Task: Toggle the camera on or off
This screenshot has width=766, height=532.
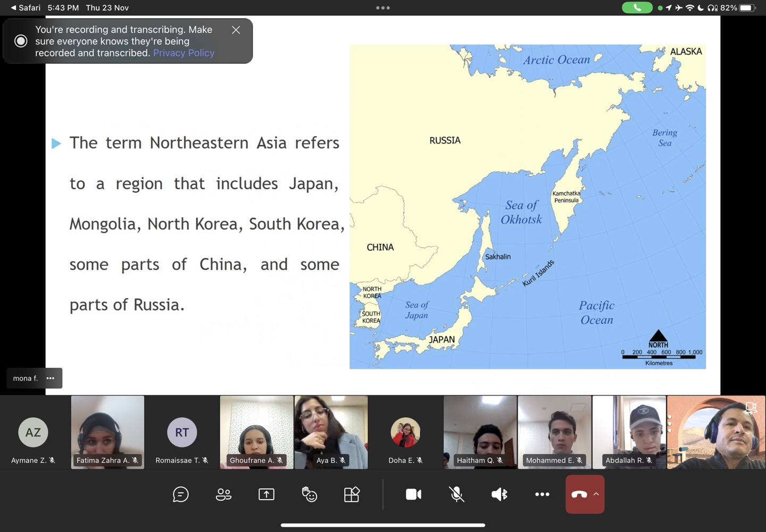Action: tap(413, 494)
